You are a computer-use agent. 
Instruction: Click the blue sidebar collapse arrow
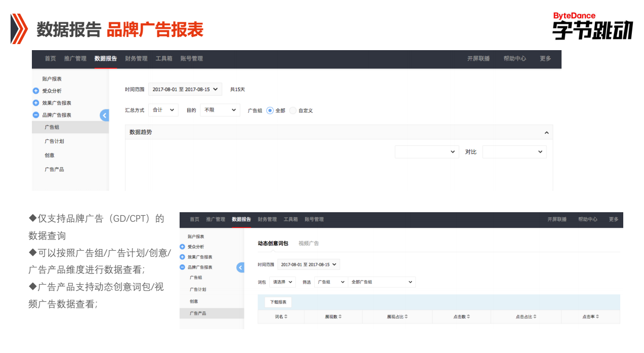click(105, 115)
